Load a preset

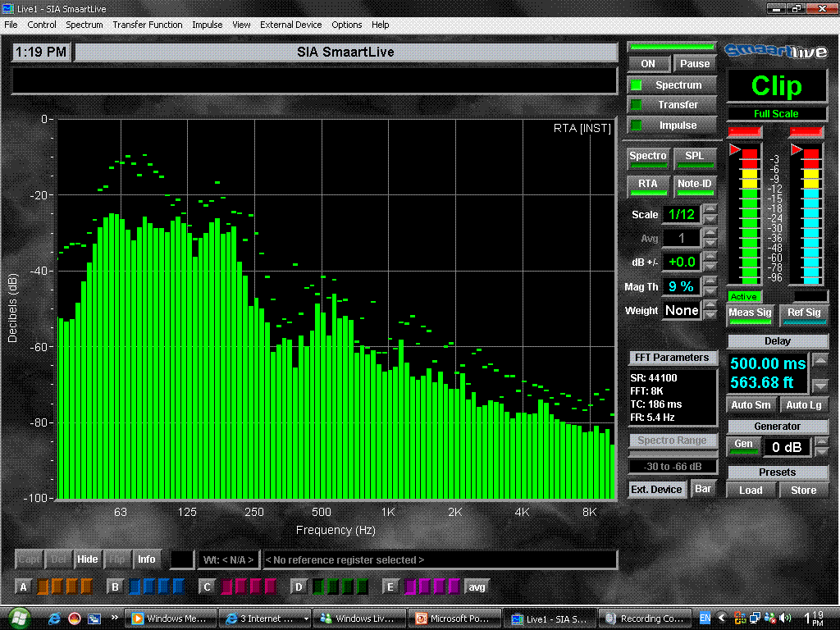[x=751, y=491]
